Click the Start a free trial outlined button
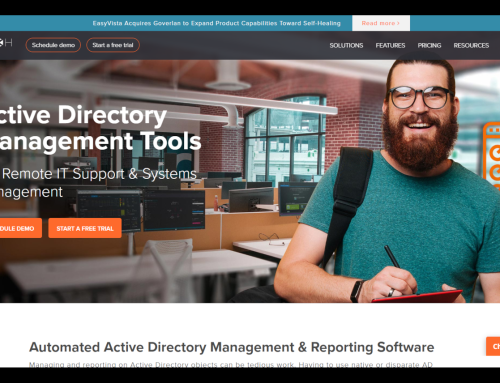Viewport: 500px width, 383px height. (113, 45)
